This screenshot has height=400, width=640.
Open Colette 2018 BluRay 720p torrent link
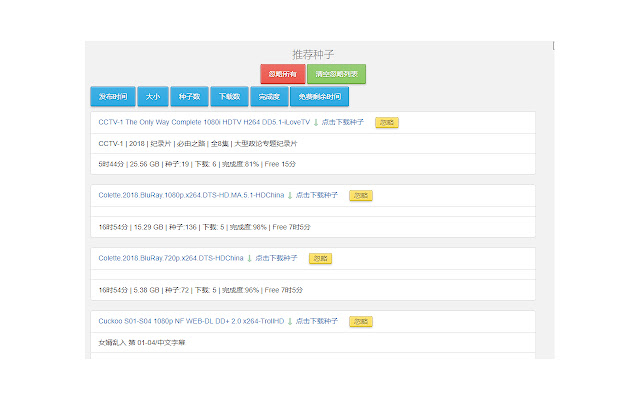[171, 258]
